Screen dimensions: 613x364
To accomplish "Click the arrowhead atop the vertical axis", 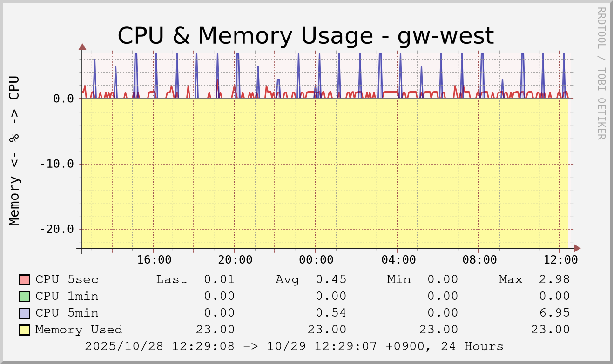I will 82,46.
